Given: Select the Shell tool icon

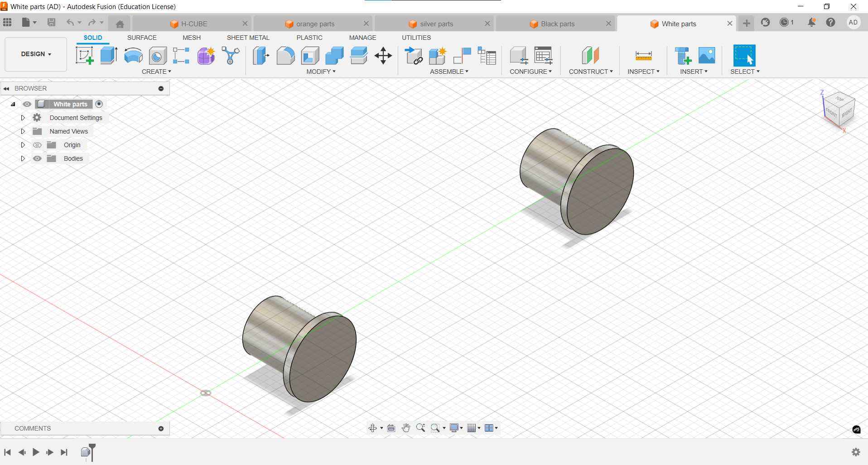Looking at the screenshot, I should click(x=310, y=56).
